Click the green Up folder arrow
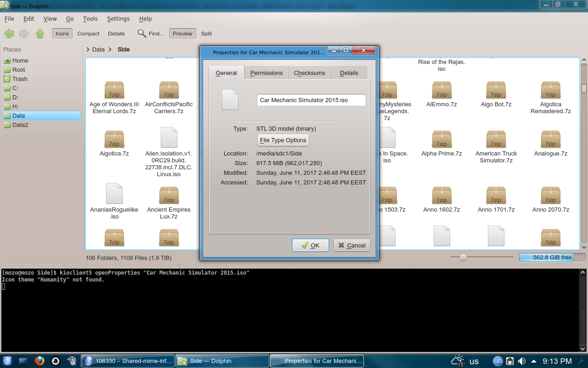The image size is (588, 368). pos(40,34)
